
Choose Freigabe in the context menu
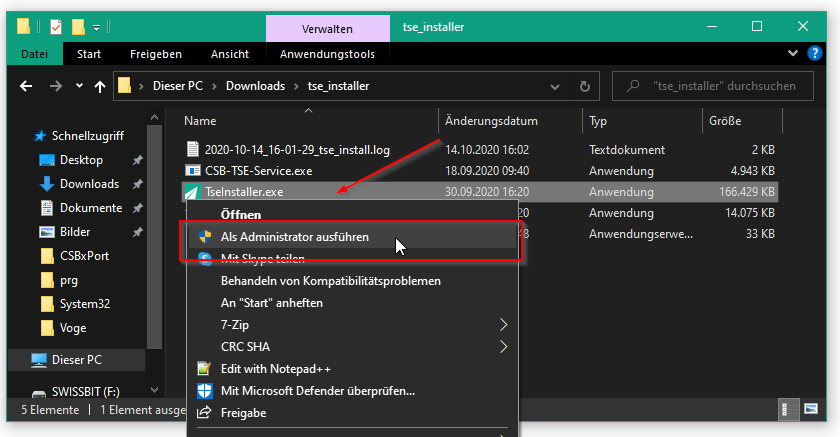point(352,413)
